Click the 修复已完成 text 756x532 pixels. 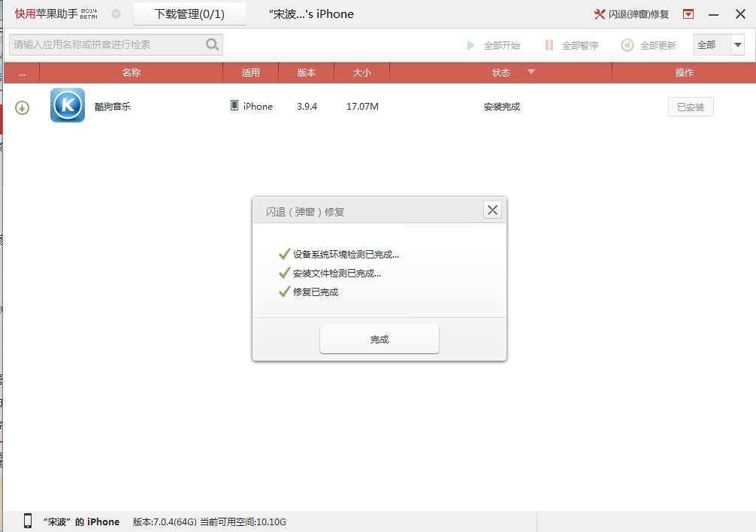click(x=316, y=292)
